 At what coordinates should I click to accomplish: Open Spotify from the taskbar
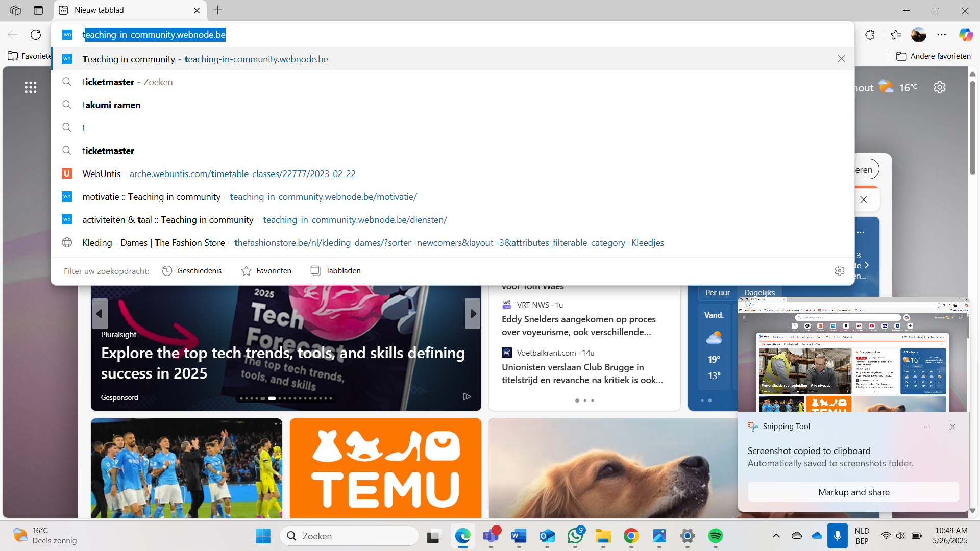pyautogui.click(x=716, y=536)
